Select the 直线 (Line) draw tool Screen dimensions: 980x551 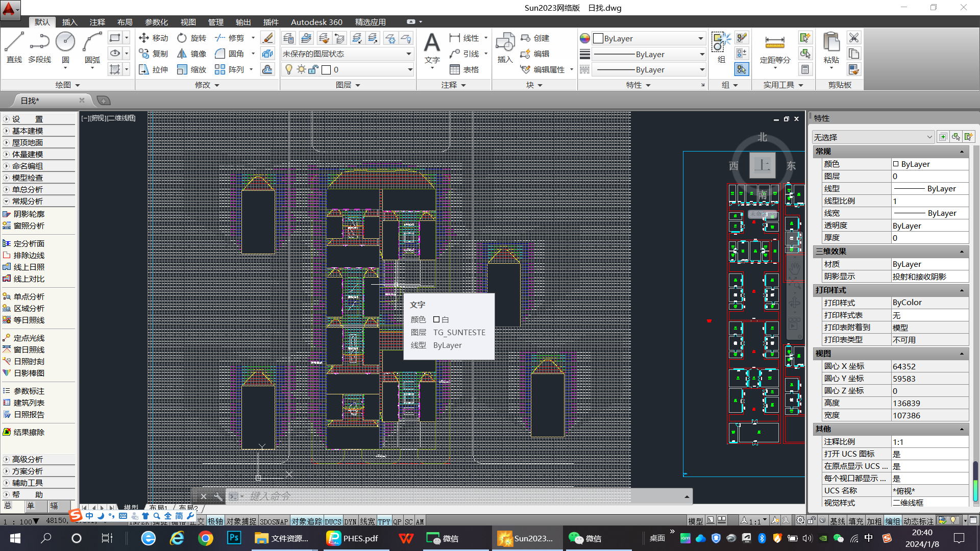(14, 46)
